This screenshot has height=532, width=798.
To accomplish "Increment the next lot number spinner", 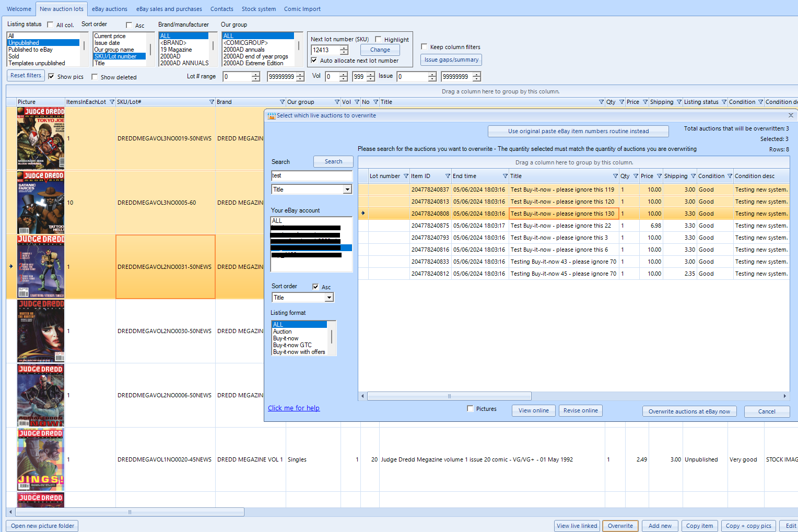I will tap(344, 48).
